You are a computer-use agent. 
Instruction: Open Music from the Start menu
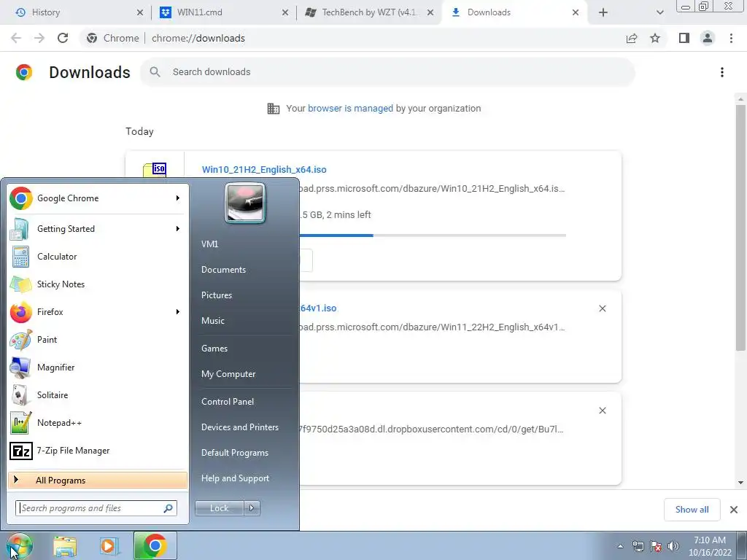point(213,321)
